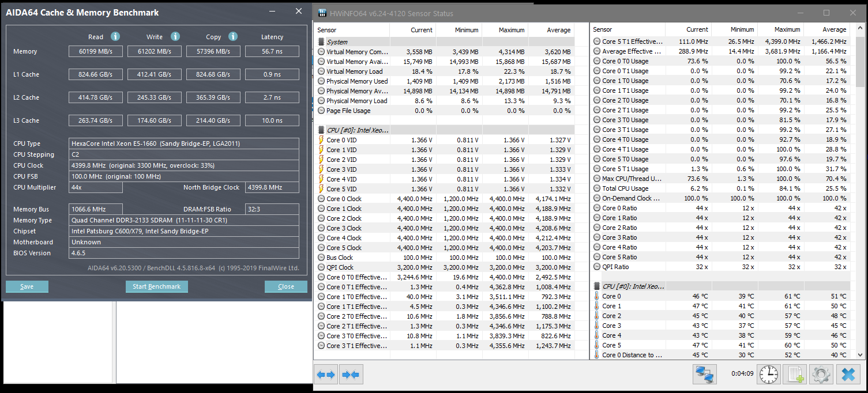Click the Close button in AIDA64
The width and height of the screenshot is (868, 393).
tap(286, 286)
